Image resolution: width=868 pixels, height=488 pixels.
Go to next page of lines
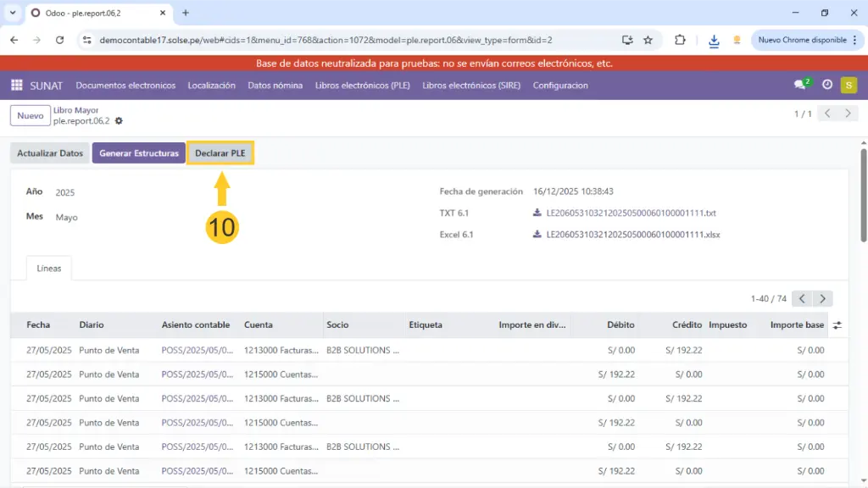point(822,298)
